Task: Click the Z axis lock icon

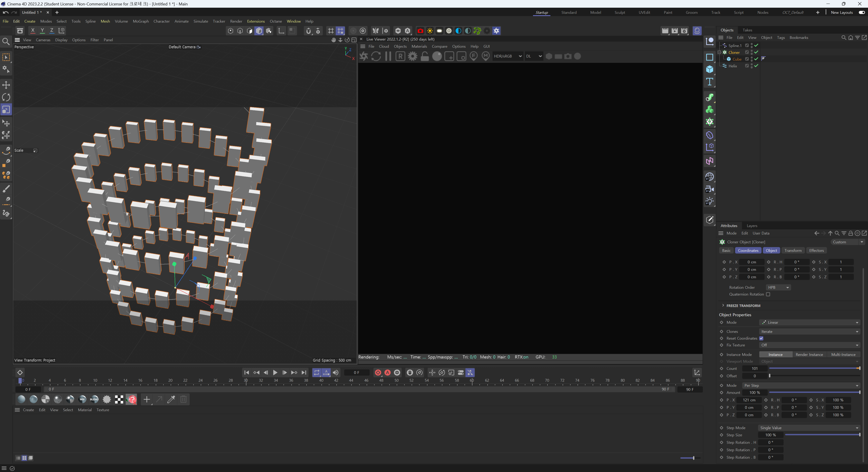Action: pos(52,31)
